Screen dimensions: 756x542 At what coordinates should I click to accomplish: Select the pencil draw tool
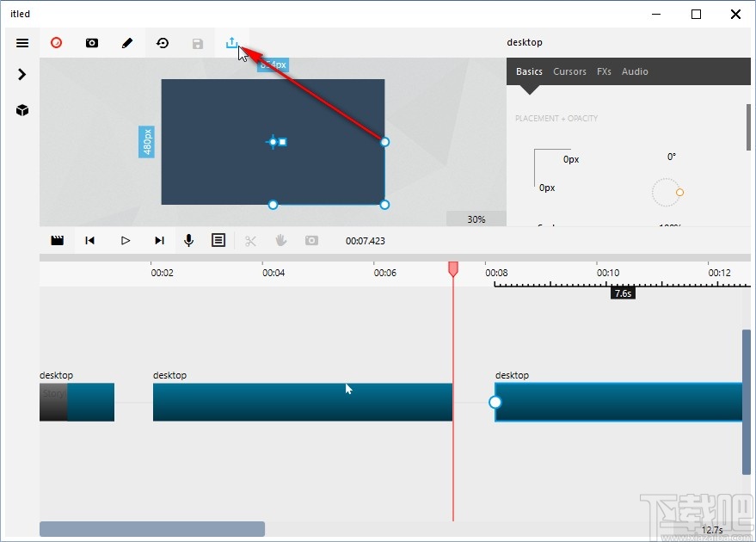(126, 43)
